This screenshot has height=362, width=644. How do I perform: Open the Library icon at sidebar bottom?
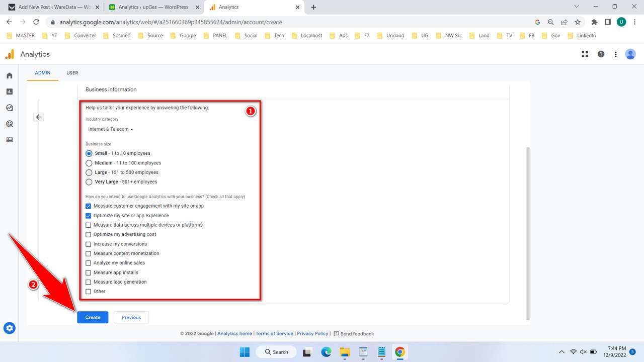(9, 140)
